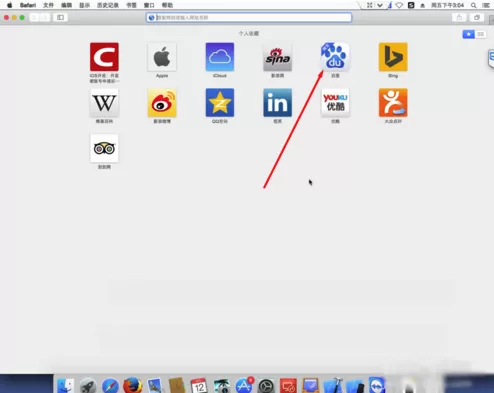Open the Baidu paw favorite
Screen dimensions: 494x393
point(335,57)
